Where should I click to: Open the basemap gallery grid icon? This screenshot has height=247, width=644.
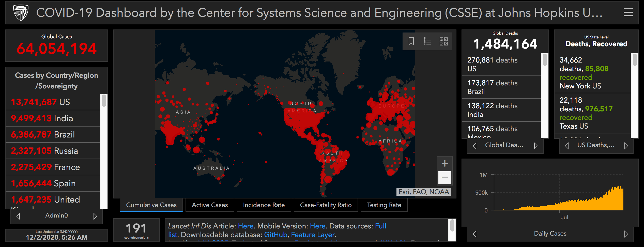(443, 41)
